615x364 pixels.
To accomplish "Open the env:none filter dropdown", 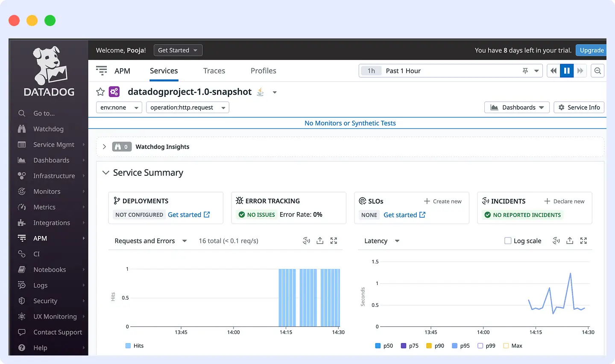I will [119, 107].
